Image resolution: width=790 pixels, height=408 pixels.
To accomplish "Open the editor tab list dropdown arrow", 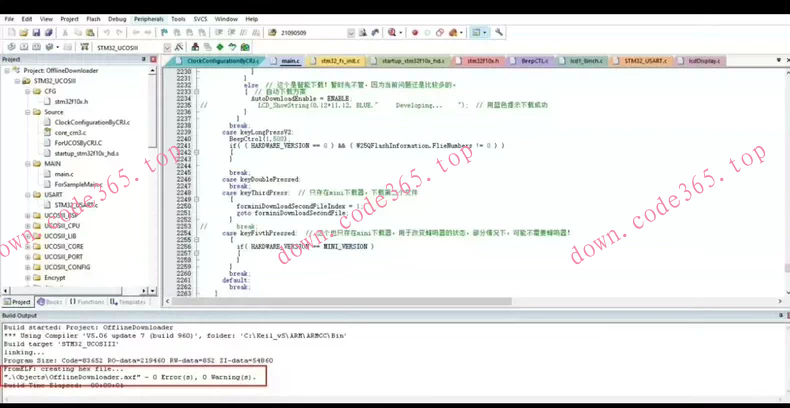I will (779, 60).
